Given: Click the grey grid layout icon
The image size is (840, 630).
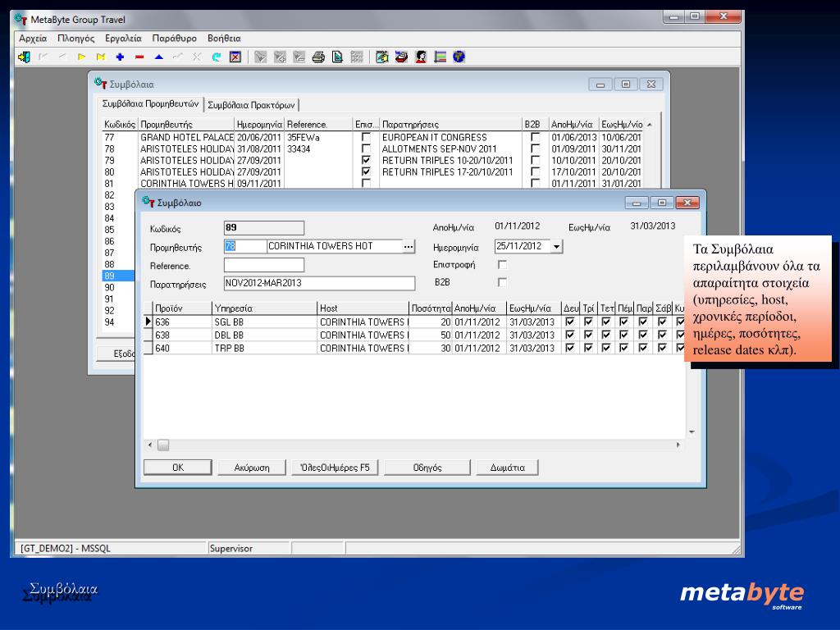Looking at the screenshot, I should pos(357,57).
